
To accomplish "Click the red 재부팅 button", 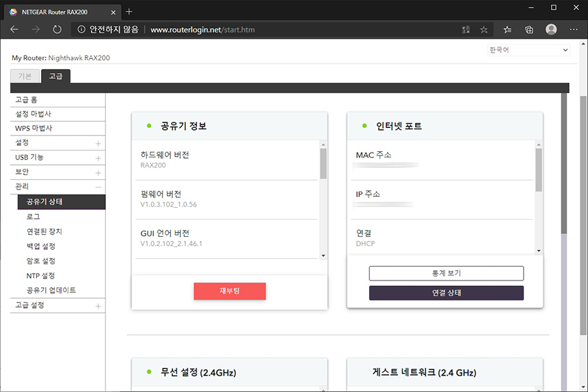I will click(x=230, y=291).
